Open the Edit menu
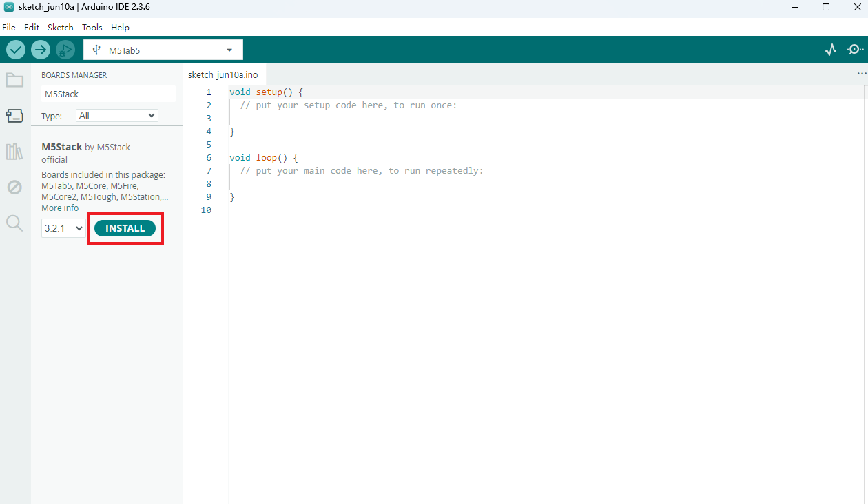 tap(32, 28)
